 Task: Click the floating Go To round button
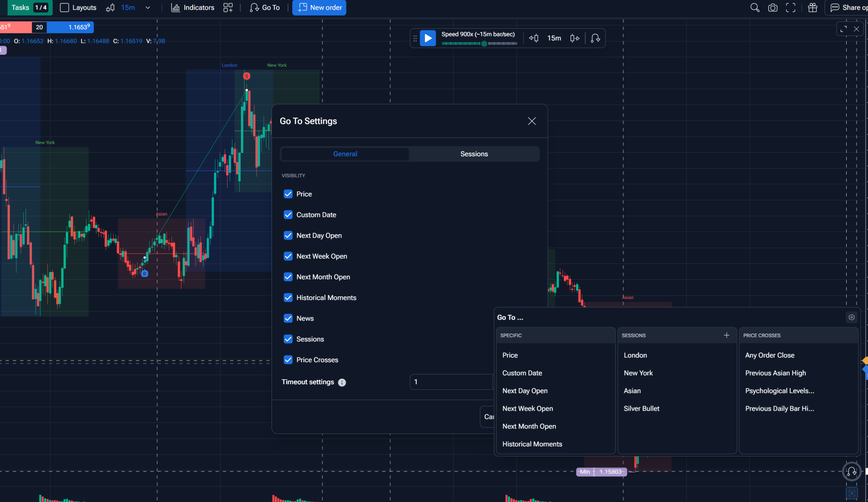tap(851, 471)
